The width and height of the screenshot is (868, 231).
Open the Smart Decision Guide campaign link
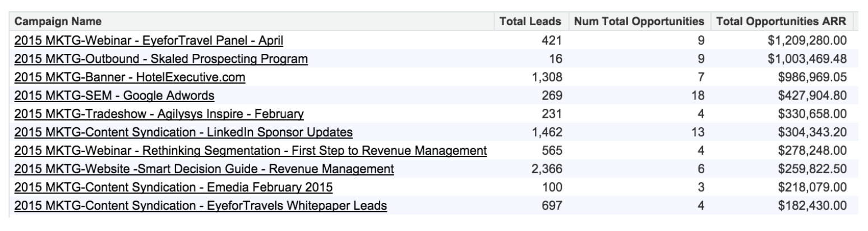pos(204,169)
